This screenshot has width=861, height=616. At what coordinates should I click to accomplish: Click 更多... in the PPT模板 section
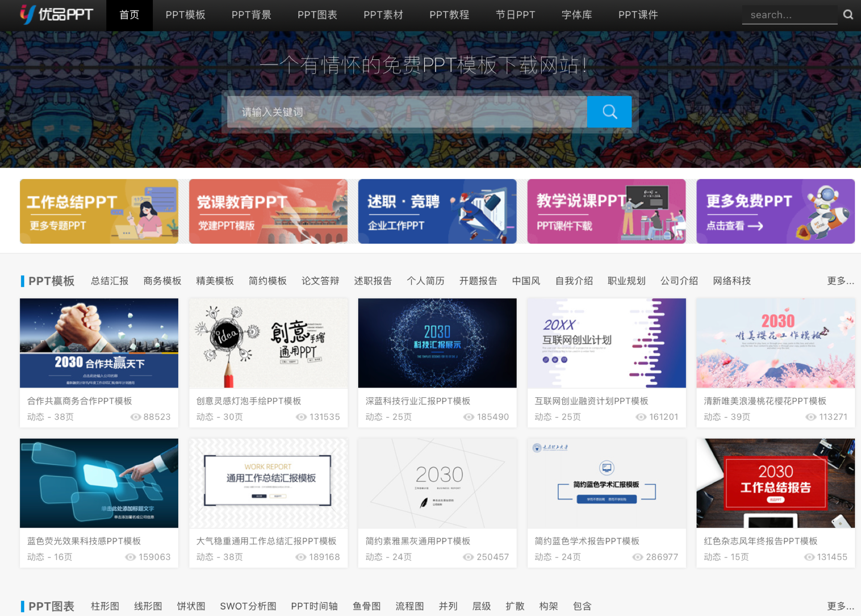[x=840, y=281]
